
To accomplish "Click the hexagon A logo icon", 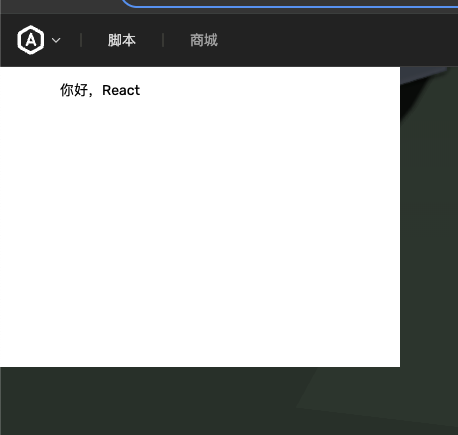I will (31, 40).
